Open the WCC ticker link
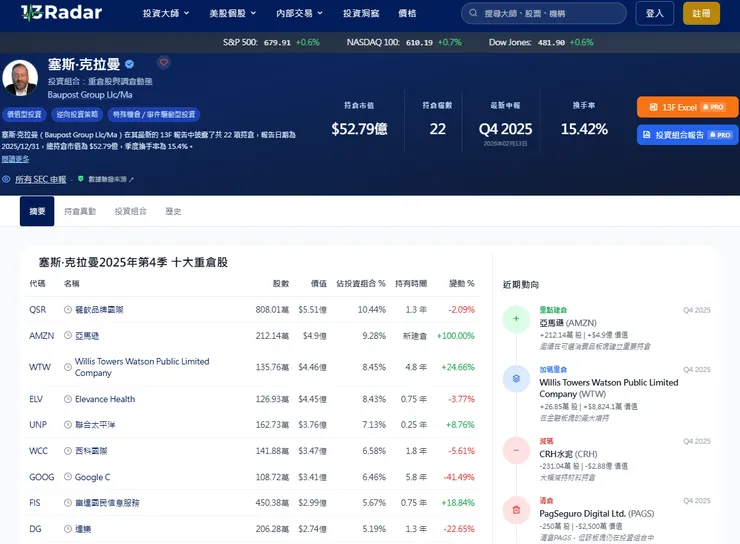 pyautogui.click(x=38, y=451)
